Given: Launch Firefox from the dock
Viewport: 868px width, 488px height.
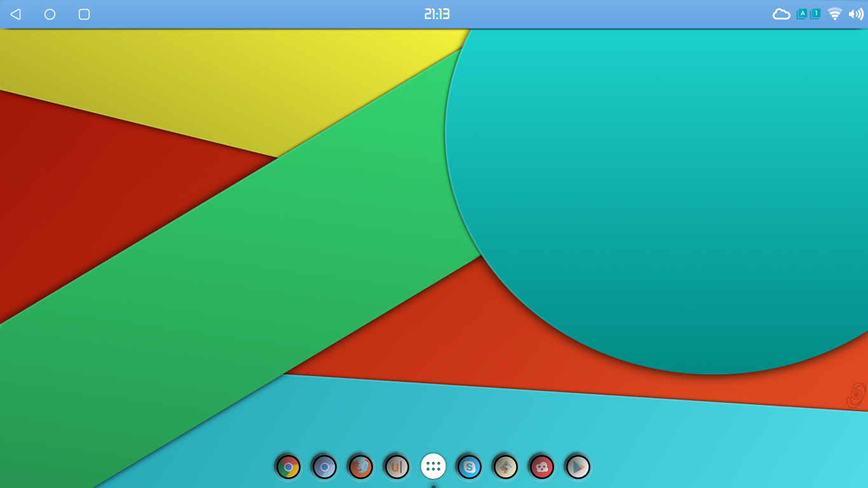Looking at the screenshot, I should point(360,467).
